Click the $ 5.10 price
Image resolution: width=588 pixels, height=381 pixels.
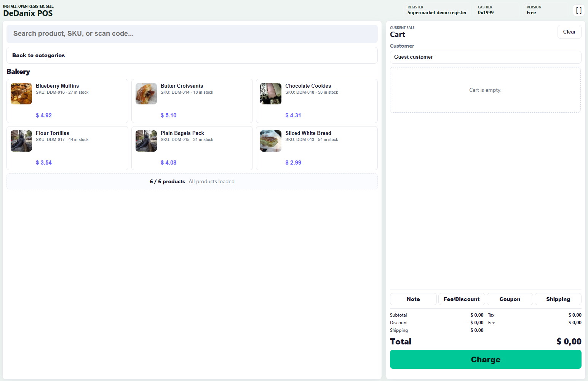coord(168,115)
